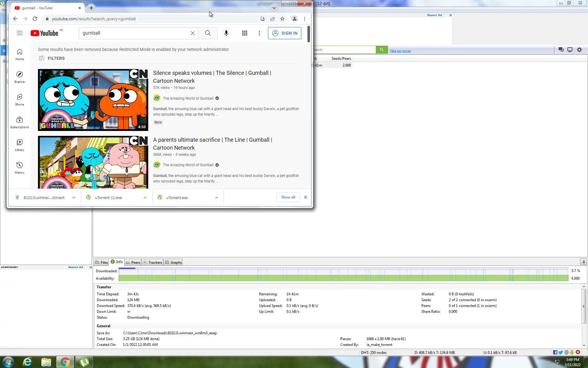Toggle the search FILTERS panel
This screenshot has height=368, width=588.
(x=51, y=58)
